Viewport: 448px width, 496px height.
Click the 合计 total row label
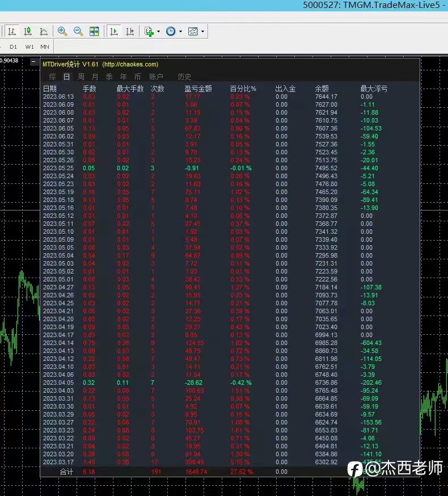point(66,472)
